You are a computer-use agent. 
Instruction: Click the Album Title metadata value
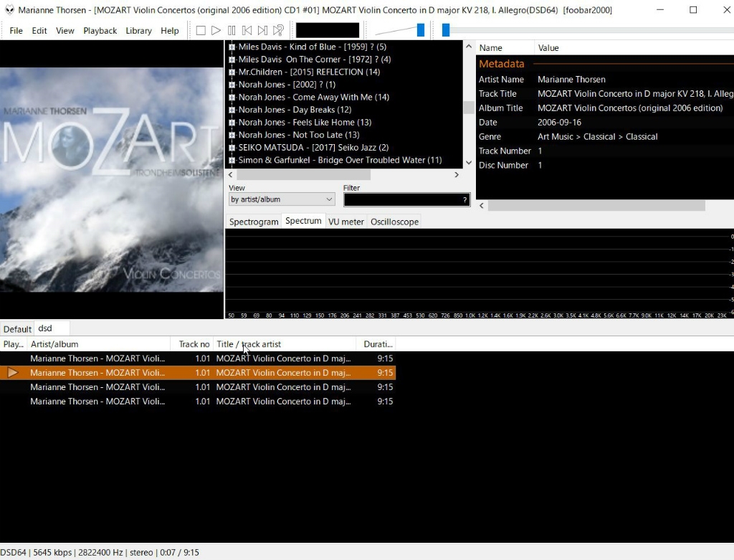630,108
